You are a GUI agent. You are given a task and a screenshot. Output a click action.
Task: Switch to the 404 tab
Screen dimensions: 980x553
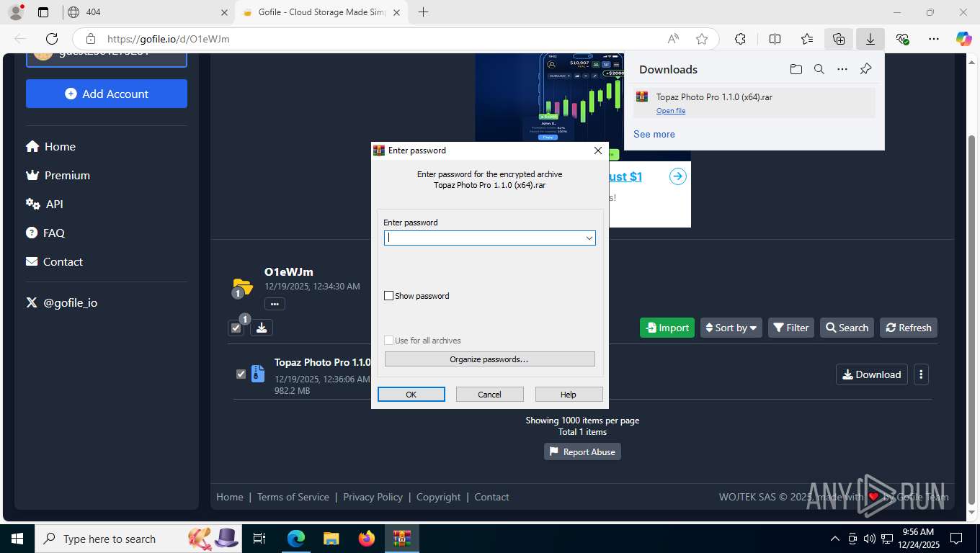tap(147, 12)
